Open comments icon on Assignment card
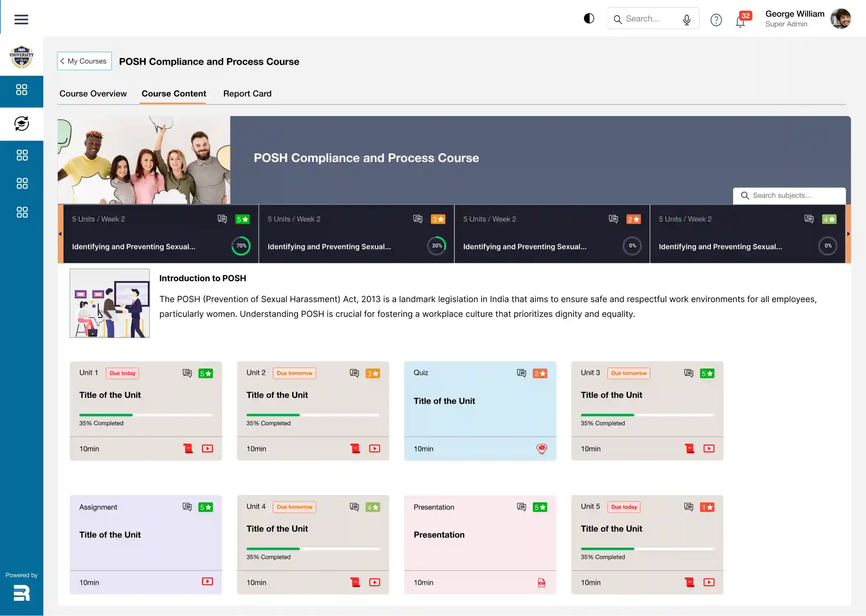The width and height of the screenshot is (866, 616). click(x=187, y=507)
